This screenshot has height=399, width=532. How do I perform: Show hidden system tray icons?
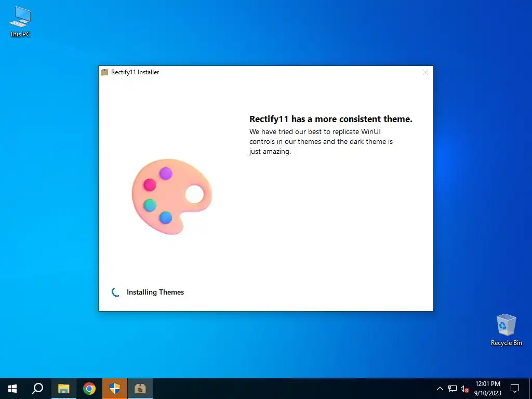point(440,389)
